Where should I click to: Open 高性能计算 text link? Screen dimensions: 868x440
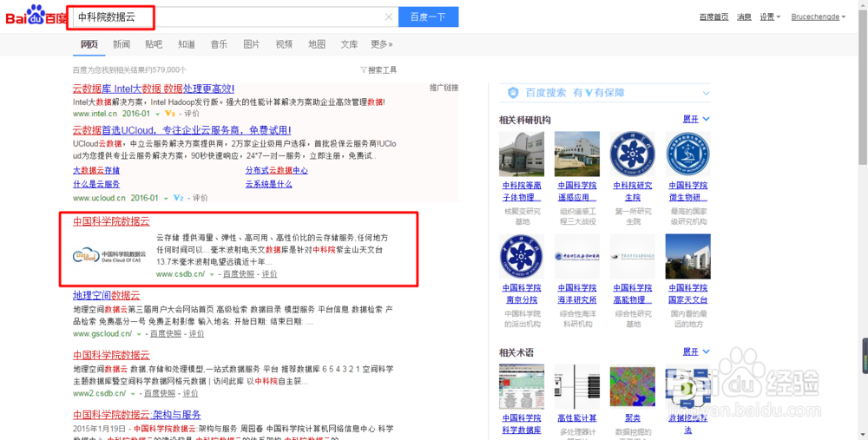pos(577,418)
